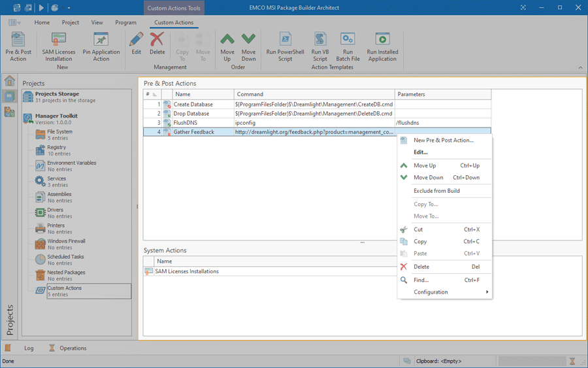Viewport: 588px width, 368px height.
Task: Expand the Configuration submenu
Action: coord(445,292)
